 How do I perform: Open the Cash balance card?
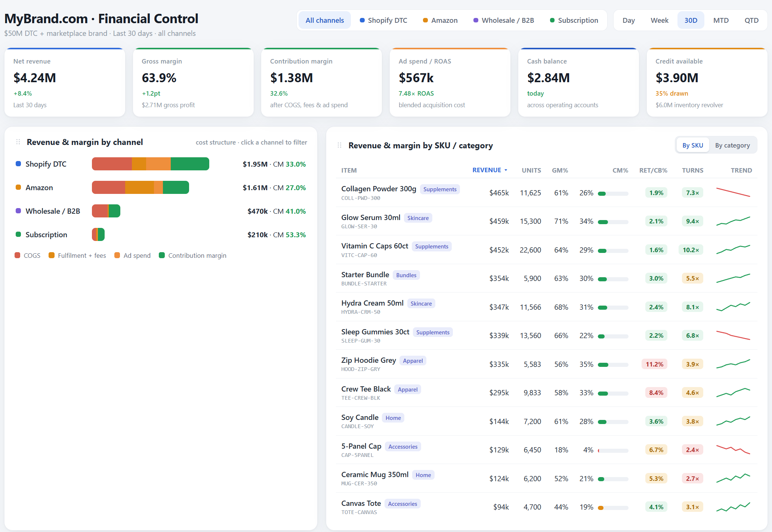pos(578,82)
